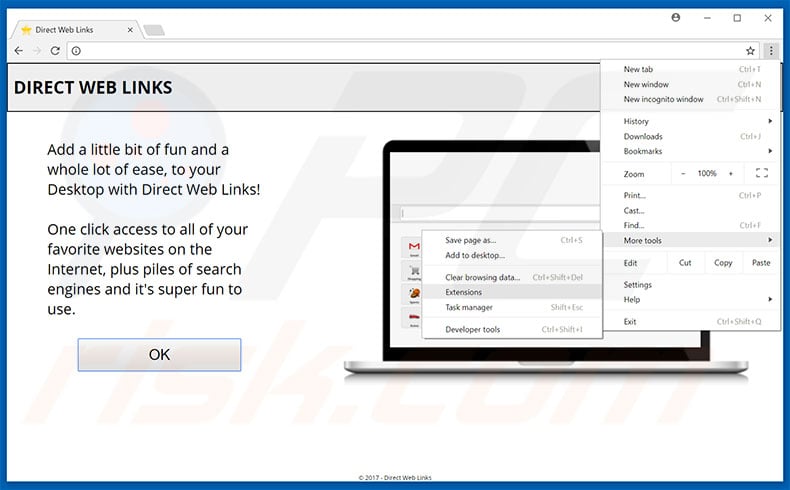Enter fullscreen using the zoom row icon
The image size is (790, 490).
pos(762,173)
